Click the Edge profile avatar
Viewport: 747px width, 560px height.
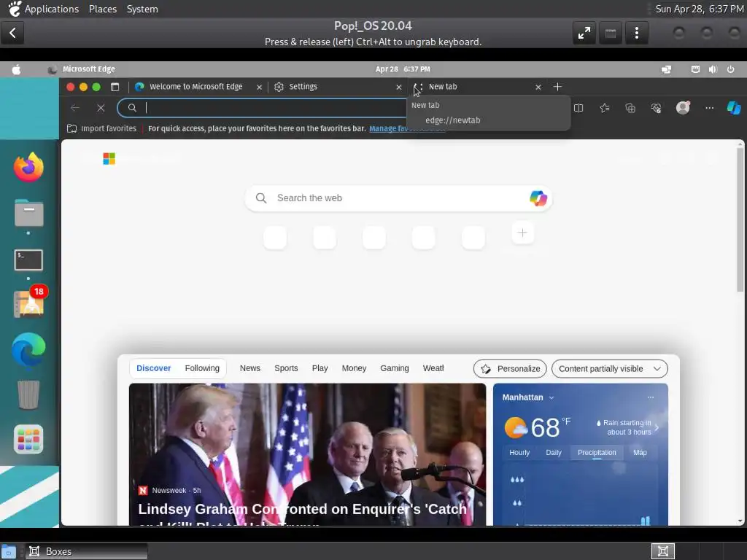[683, 108]
